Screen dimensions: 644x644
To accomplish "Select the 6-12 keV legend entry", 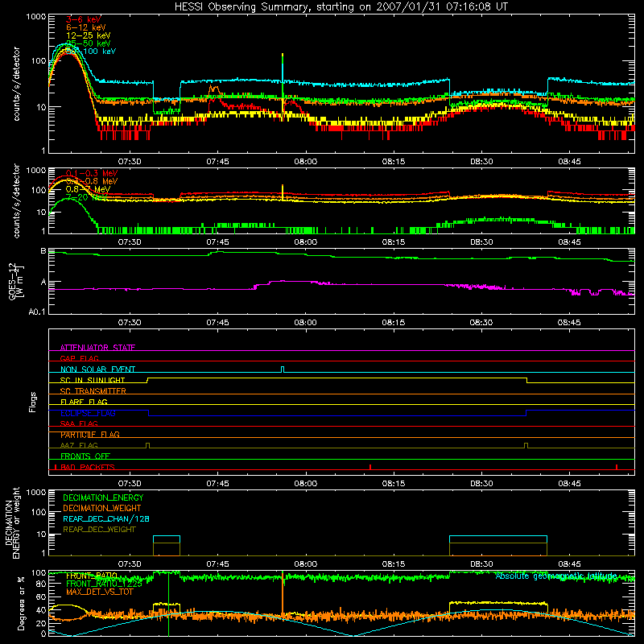I will [86, 27].
